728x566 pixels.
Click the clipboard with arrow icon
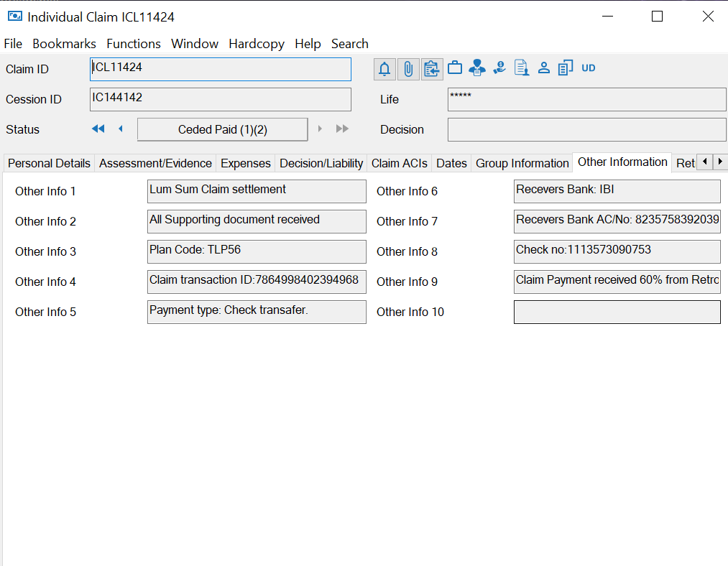click(x=432, y=69)
